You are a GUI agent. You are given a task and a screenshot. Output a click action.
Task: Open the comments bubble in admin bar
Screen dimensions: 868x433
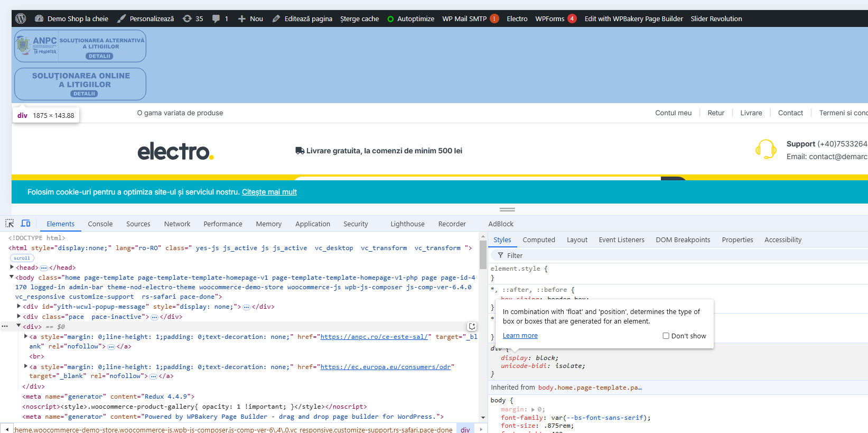click(x=216, y=19)
